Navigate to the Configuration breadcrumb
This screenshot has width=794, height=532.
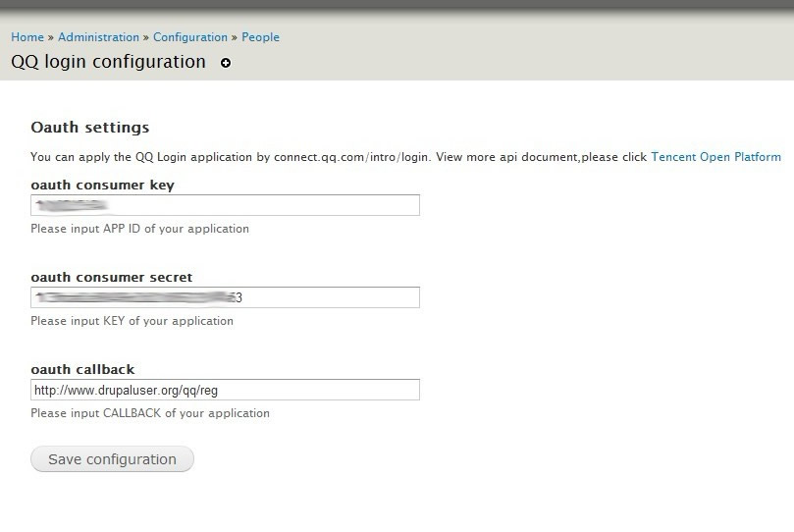coord(190,37)
